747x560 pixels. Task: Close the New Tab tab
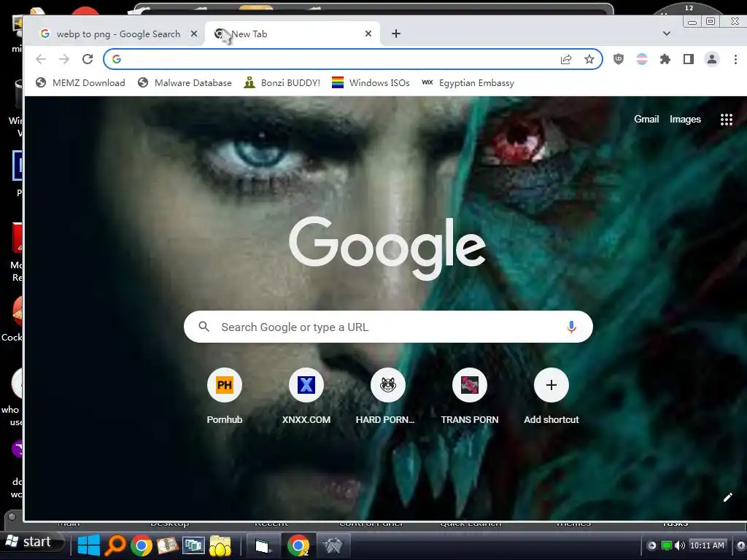pos(368,34)
